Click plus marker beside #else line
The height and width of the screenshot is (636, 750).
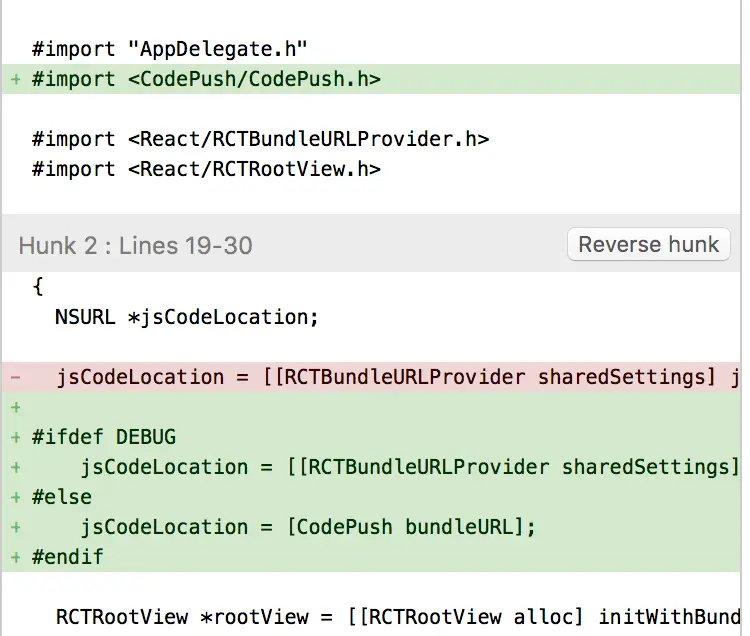click(x=16, y=497)
